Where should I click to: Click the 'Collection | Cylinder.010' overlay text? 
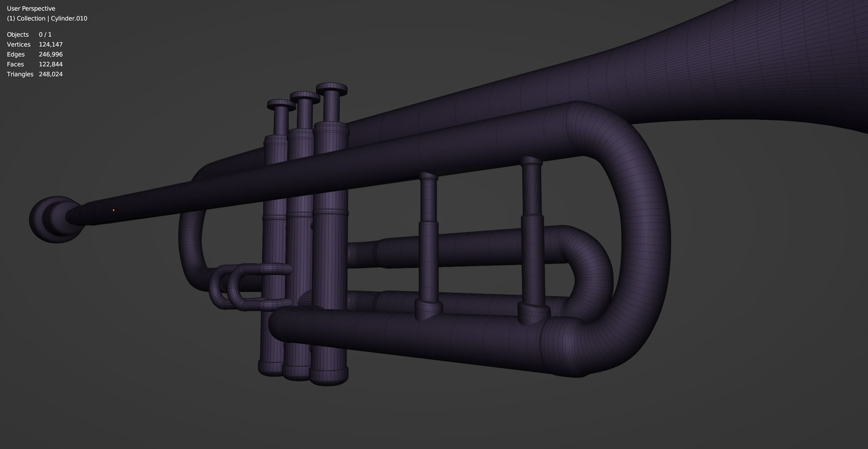click(47, 18)
